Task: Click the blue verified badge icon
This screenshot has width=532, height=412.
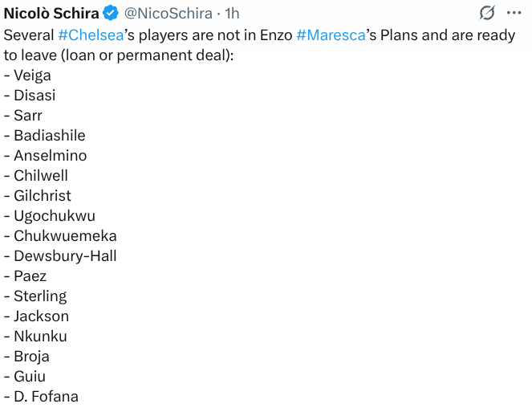Action: 112,14
